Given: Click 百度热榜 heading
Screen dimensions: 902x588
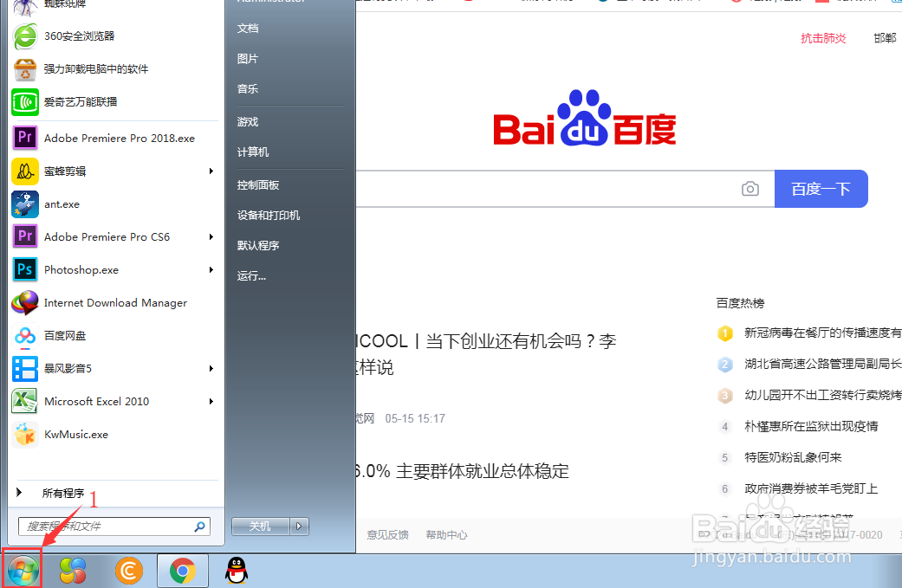Looking at the screenshot, I should point(740,303).
